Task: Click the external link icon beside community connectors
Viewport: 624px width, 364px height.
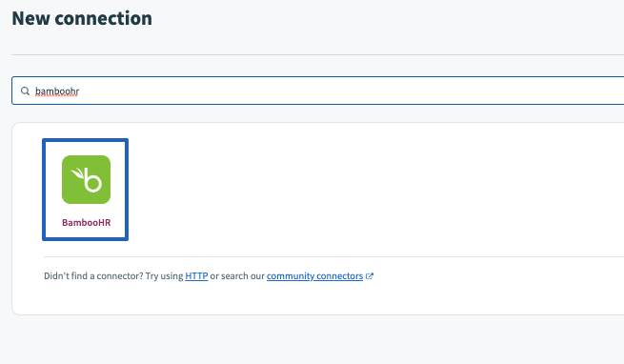Action: tap(370, 276)
